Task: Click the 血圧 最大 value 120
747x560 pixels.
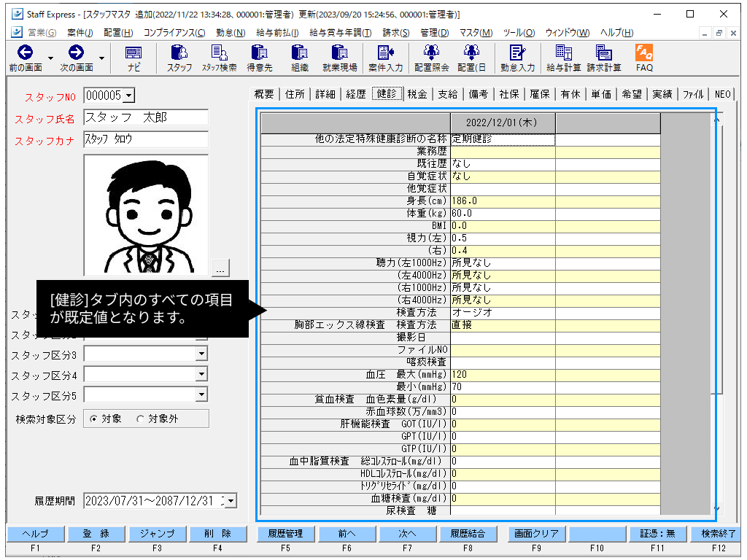Action: [x=503, y=374]
